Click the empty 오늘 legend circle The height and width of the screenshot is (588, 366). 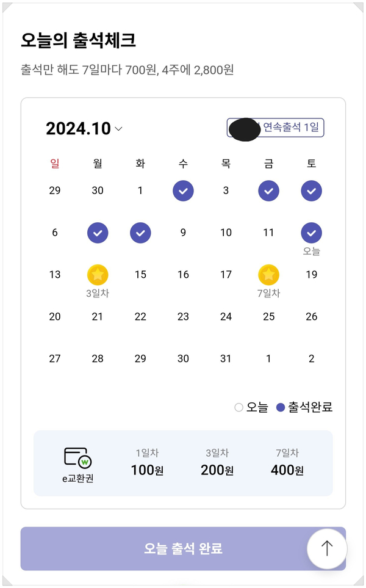point(239,407)
